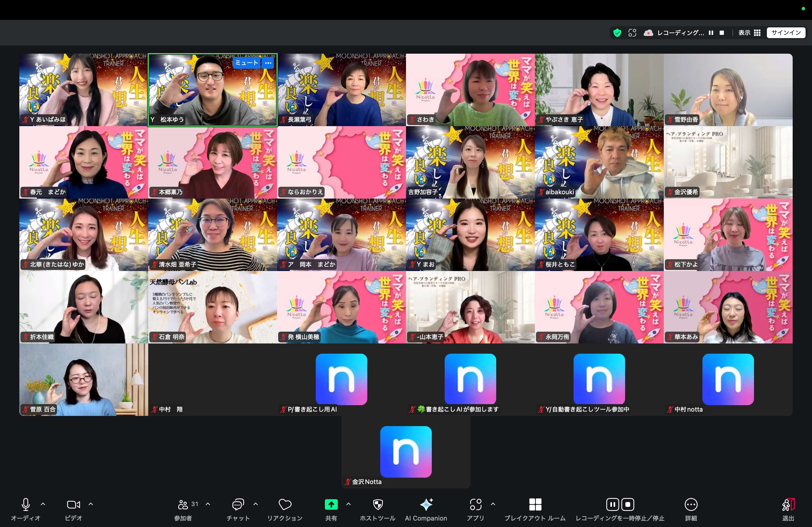The height and width of the screenshot is (527, 812).
Task: Click the green encryption shield icon
Action: coord(617,33)
